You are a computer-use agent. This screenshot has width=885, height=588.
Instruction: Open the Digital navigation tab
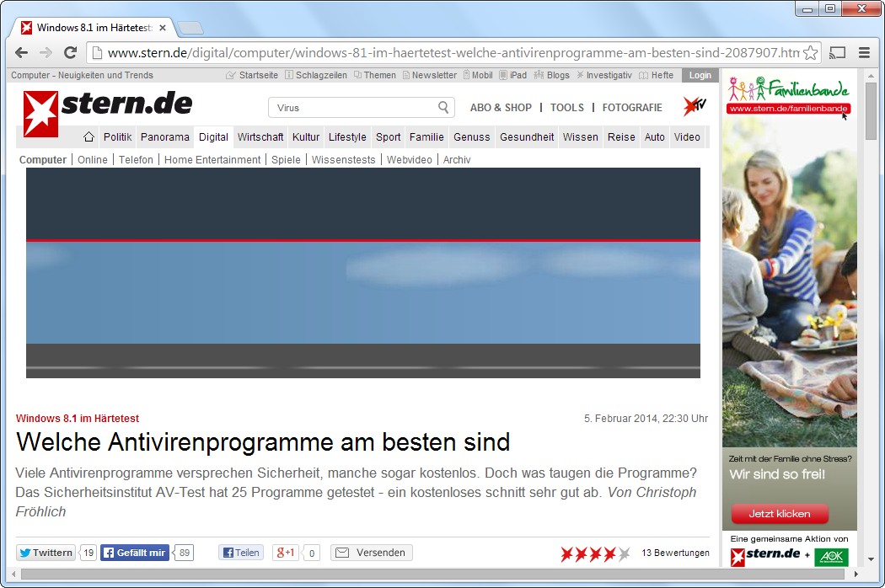coord(213,137)
